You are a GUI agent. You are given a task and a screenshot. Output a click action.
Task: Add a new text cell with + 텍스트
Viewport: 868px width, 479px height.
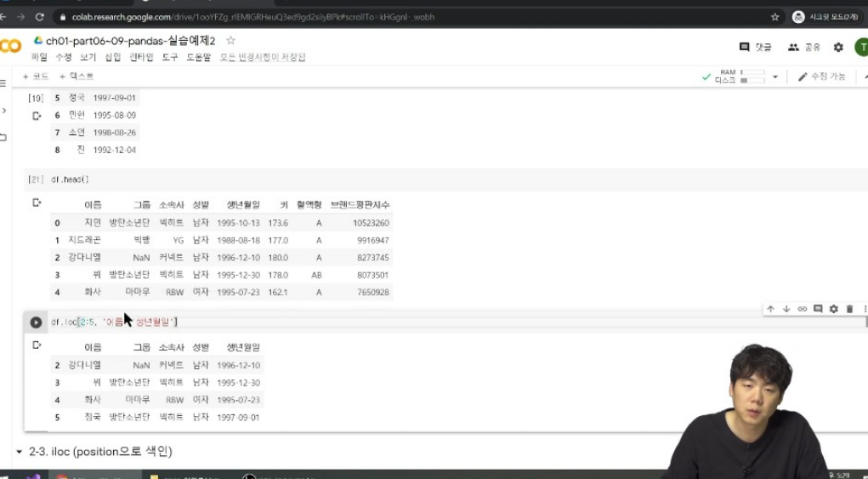point(76,77)
